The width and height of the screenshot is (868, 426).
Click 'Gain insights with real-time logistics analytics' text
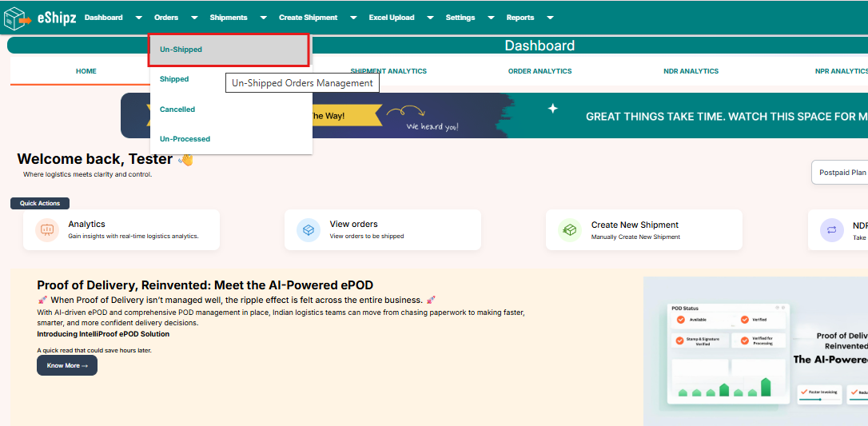(133, 237)
